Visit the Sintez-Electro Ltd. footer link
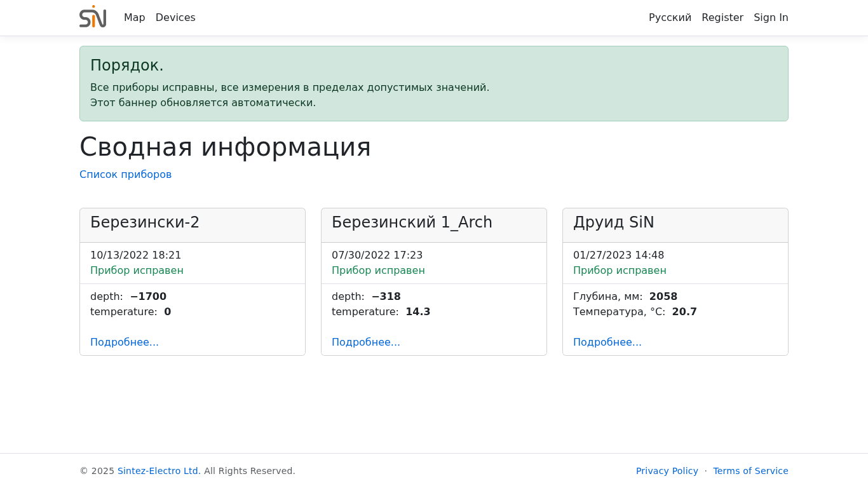Screen dimensions: 868x488 pyautogui.click(x=159, y=471)
